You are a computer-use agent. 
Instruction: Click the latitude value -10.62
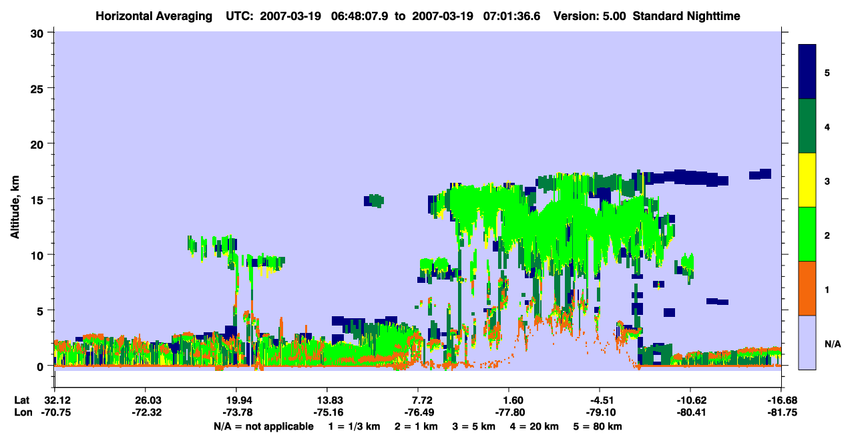click(x=690, y=400)
